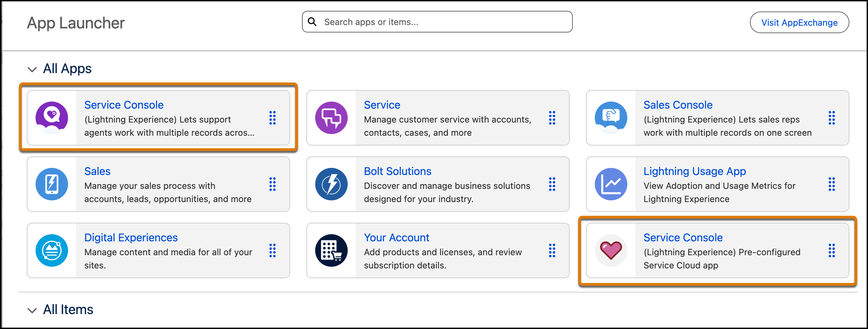Click the App Launcher heading text
The height and width of the screenshot is (329, 868).
[x=76, y=23]
